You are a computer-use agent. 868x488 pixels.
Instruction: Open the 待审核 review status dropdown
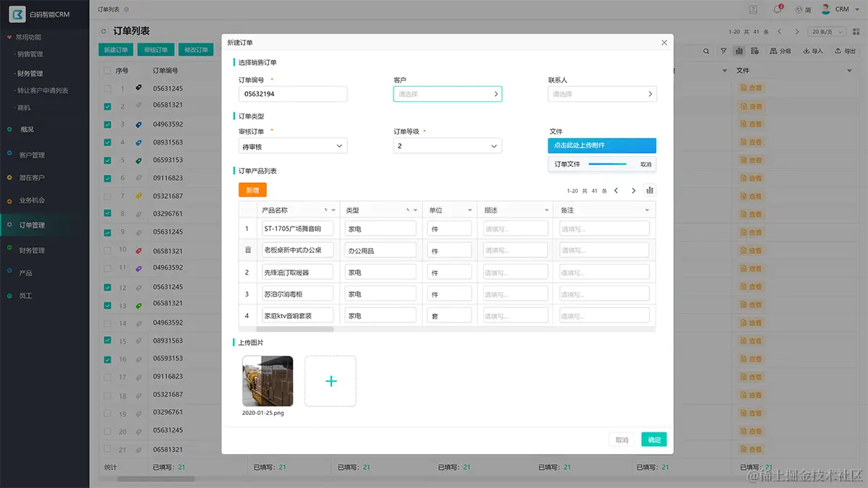click(292, 145)
